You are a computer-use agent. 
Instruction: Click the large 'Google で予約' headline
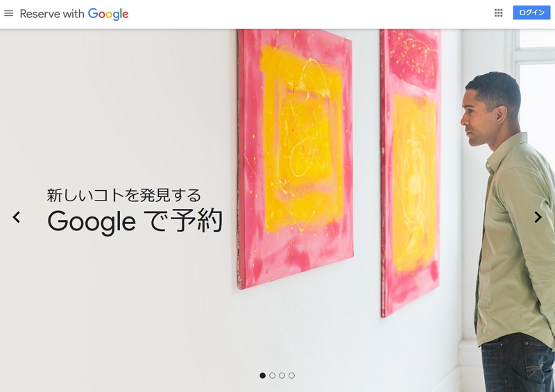(135, 221)
